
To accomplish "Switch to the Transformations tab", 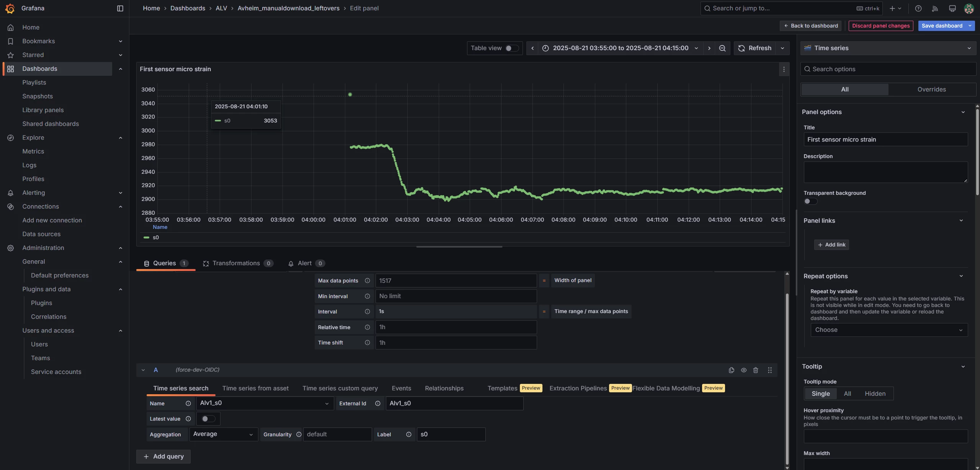I will pos(237,263).
